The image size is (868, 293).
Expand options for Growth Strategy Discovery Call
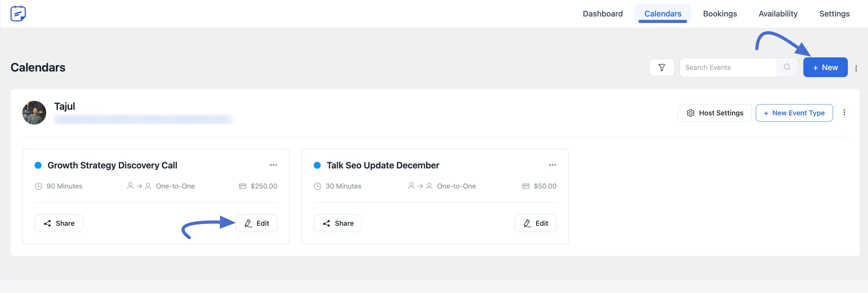273,165
